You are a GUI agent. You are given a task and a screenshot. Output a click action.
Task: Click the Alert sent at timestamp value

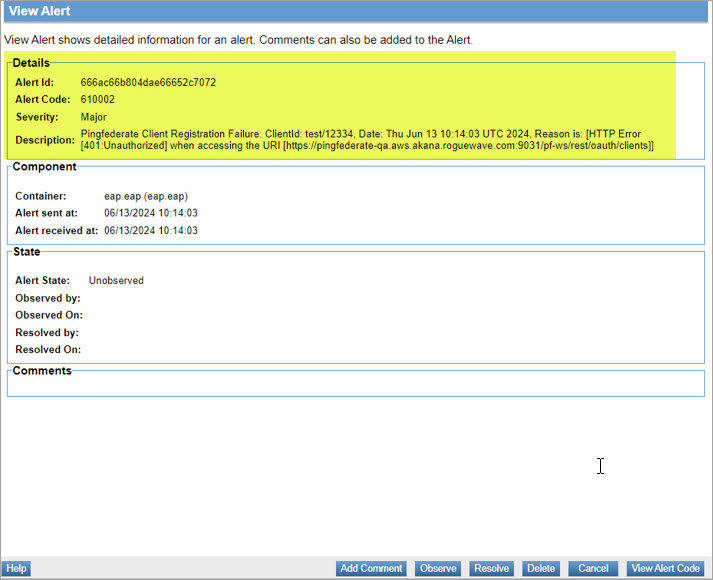point(151,213)
